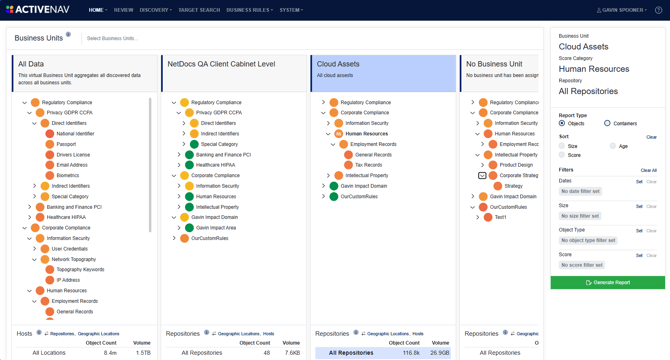This screenshot has width=670, height=360.
Task: Go to Target Search
Action: 199,10
